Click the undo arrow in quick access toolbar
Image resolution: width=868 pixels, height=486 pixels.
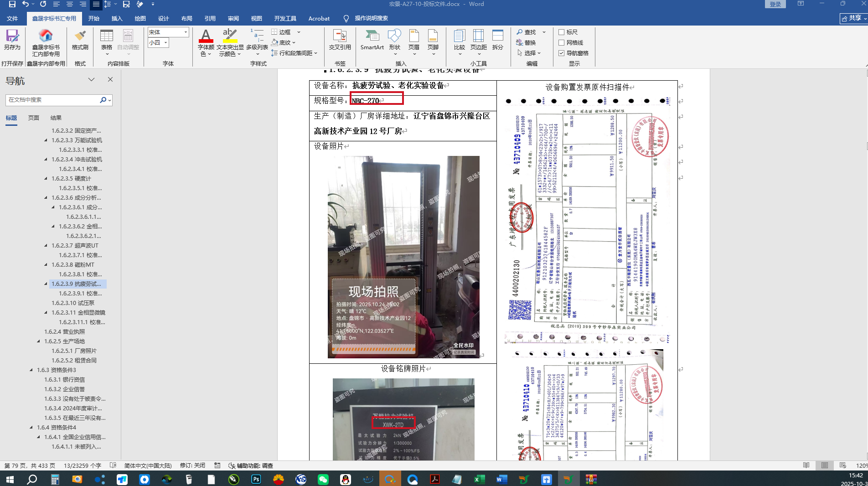coord(26,4)
